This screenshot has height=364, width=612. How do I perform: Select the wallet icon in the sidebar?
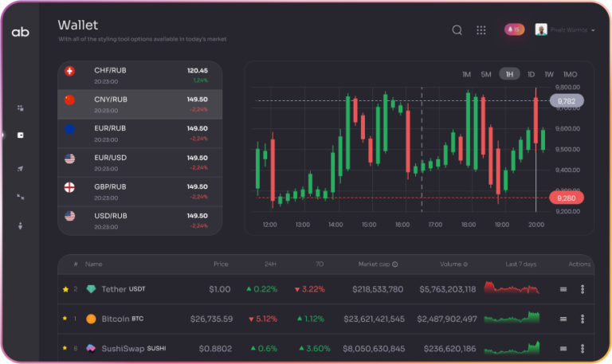pos(20,135)
